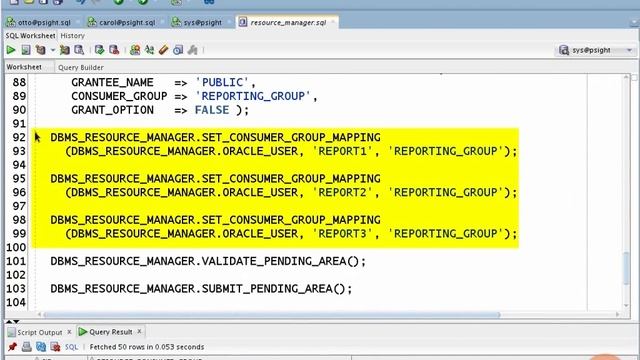
Task: Select resource_manager.sql tab
Action: tap(288, 22)
